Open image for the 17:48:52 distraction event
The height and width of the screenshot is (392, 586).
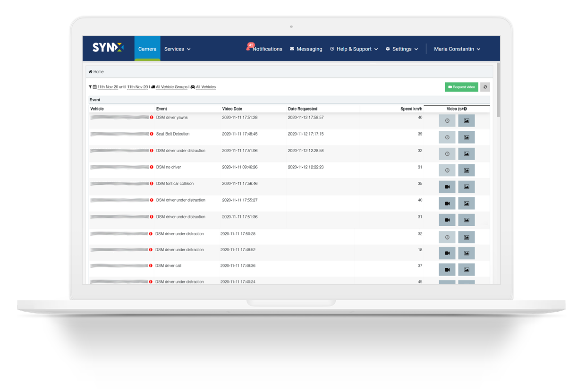pyautogui.click(x=467, y=253)
